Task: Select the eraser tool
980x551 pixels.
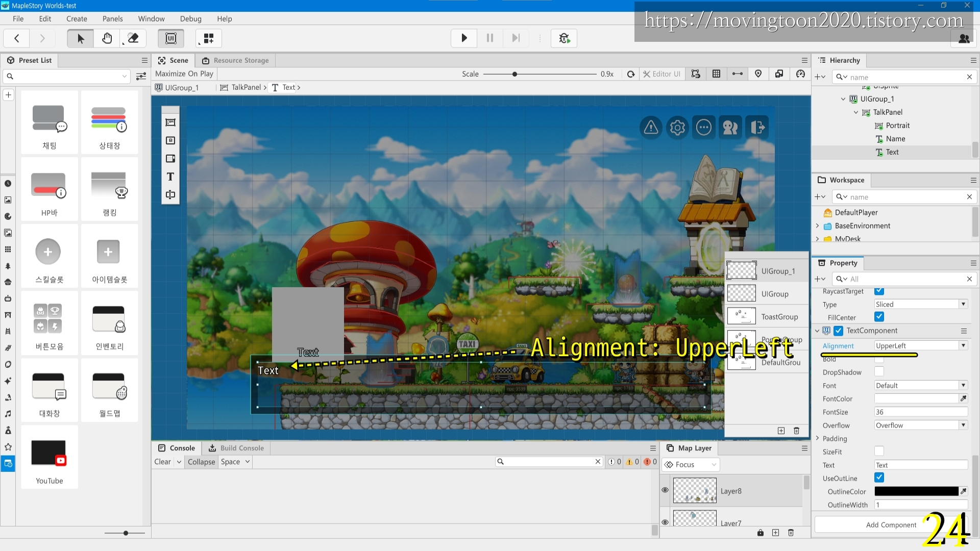Action: tap(133, 38)
